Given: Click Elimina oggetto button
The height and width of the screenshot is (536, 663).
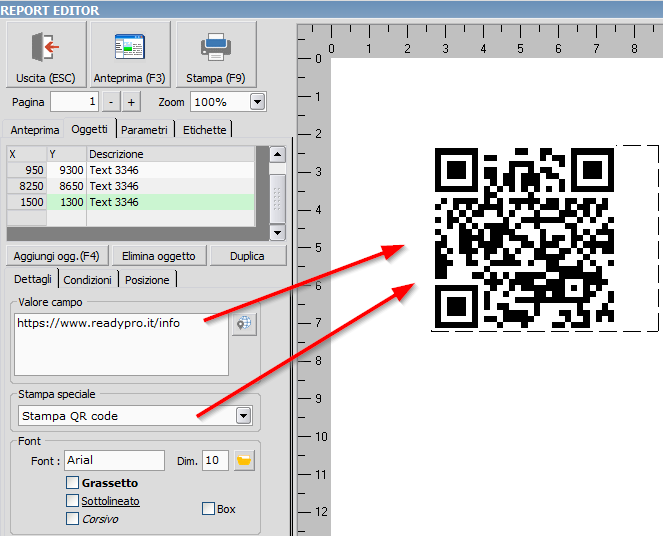Looking at the screenshot, I should pyautogui.click(x=159, y=256).
